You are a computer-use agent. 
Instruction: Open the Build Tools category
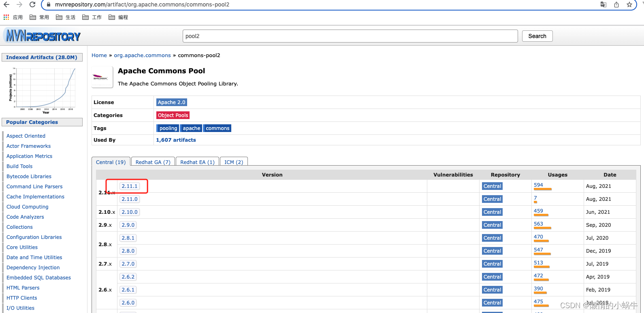[x=19, y=166]
